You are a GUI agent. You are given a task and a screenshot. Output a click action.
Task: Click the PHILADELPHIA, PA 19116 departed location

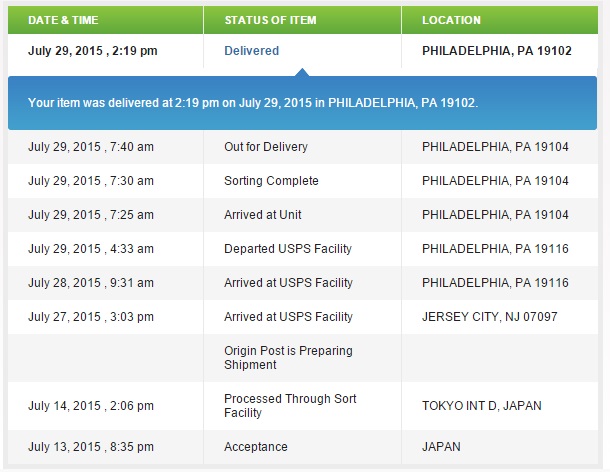(495, 249)
